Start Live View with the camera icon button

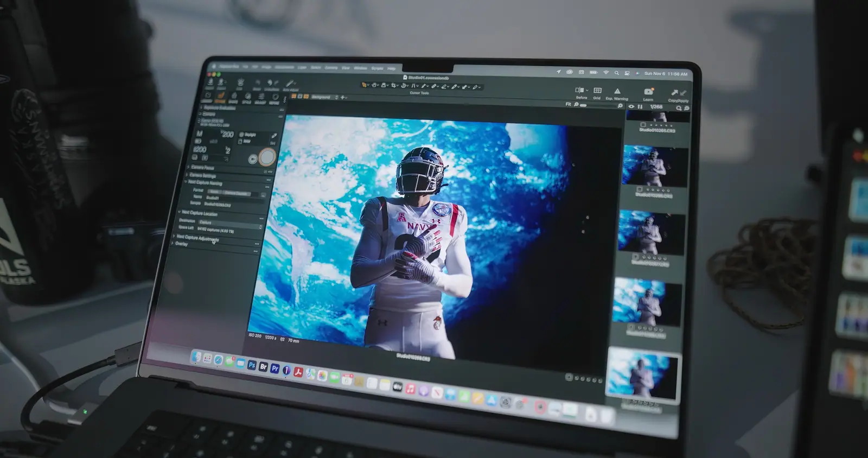pos(253,159)
